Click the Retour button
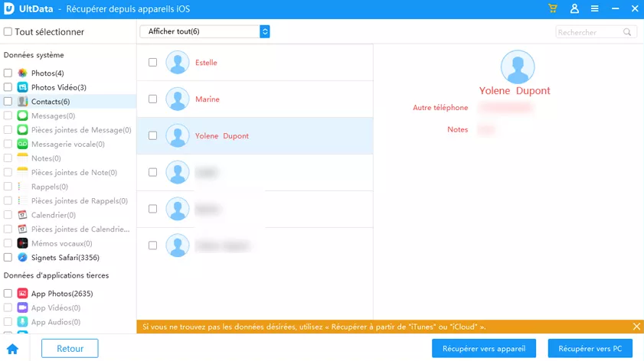Image resolution: width=644 pixels, height=361 pixels. [x=70, y=349]
